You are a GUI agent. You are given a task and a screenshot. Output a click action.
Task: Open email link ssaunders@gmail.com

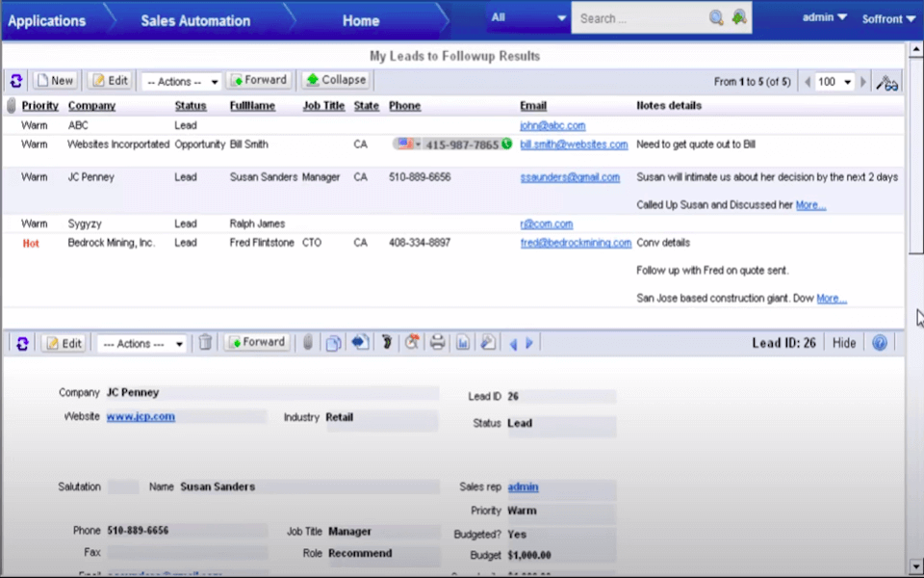pyautogui.click(x=570, y=177)
